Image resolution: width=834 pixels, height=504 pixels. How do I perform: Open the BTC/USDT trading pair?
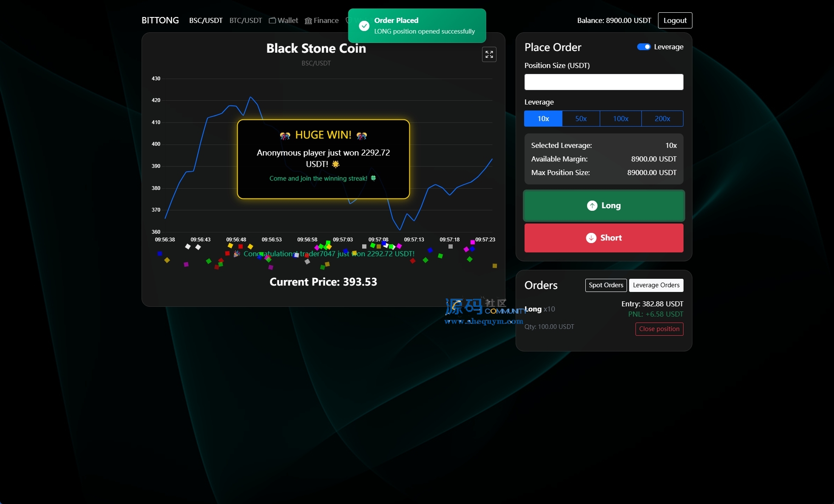pyautogui.click(x=245, y=20)
